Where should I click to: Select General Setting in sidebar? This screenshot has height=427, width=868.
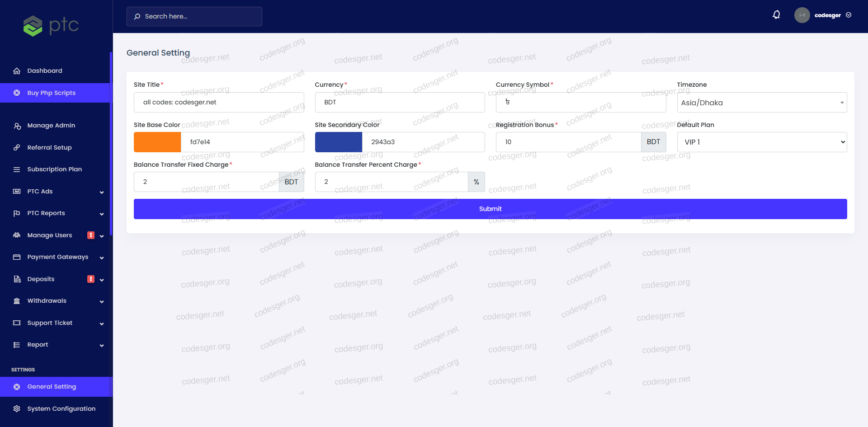[x=52, y=387]
